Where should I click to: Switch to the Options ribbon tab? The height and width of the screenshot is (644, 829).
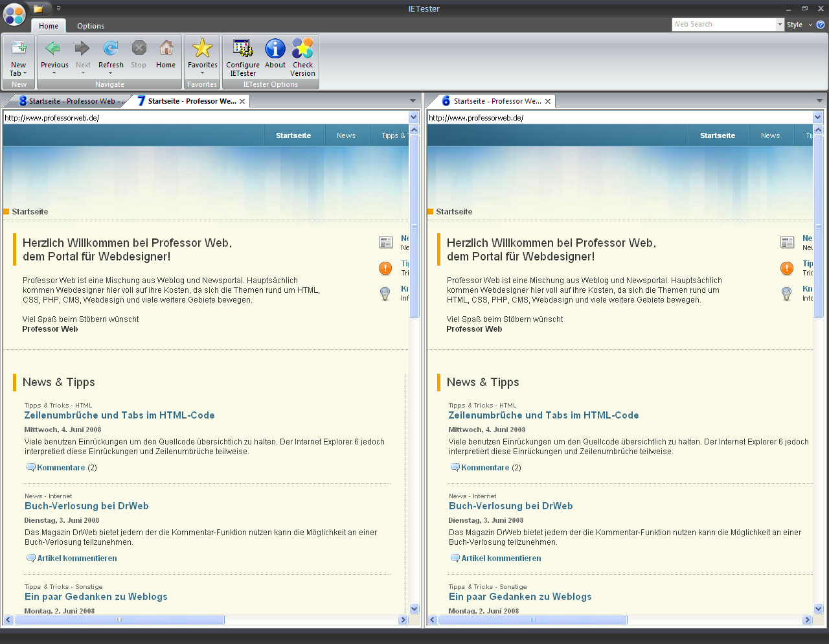pos(91,26)
